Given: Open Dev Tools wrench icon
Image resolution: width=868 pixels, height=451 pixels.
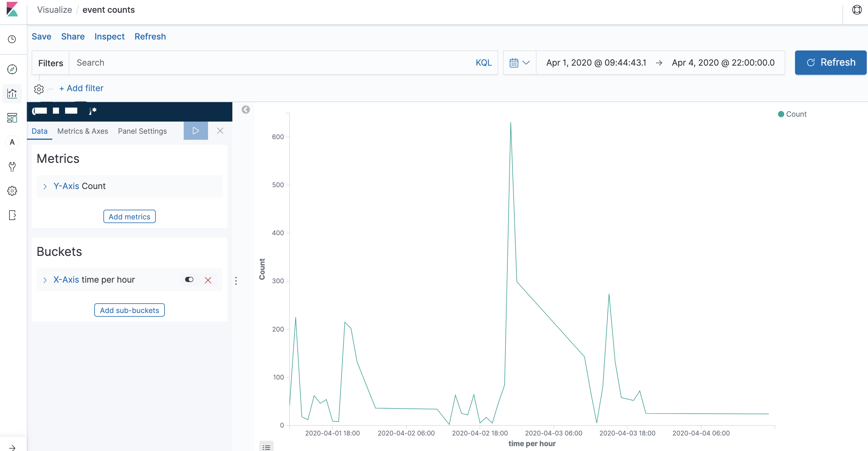Looking at the screenshot, I should click(12, 166).
